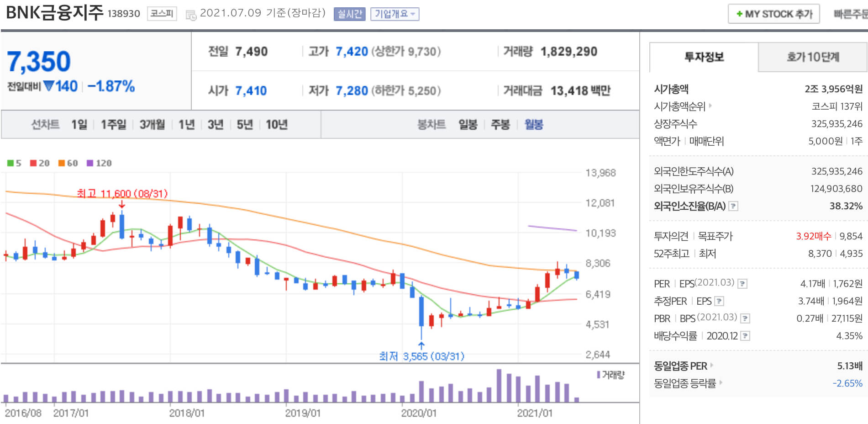The image size is (868, 424).
Task: Click help icon next to PER EPS(2021.03)
Action: [742, 284]
